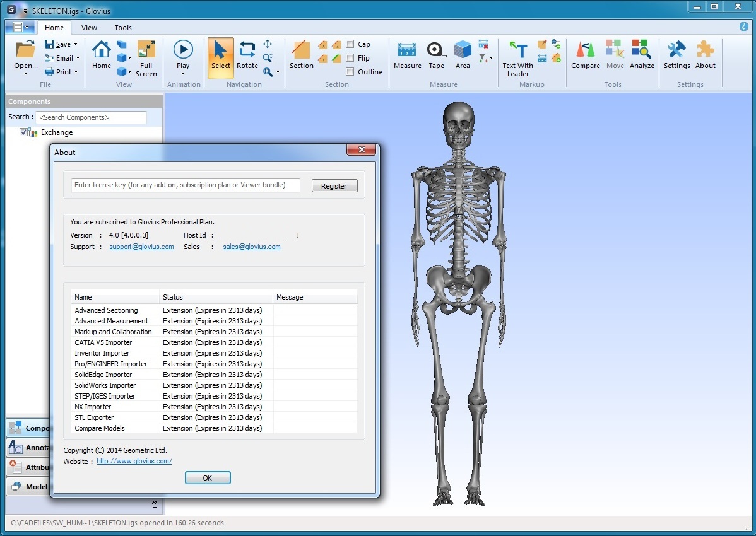
Task: Expand the collapsed panel chevron below Model
Action: (154, 504)
